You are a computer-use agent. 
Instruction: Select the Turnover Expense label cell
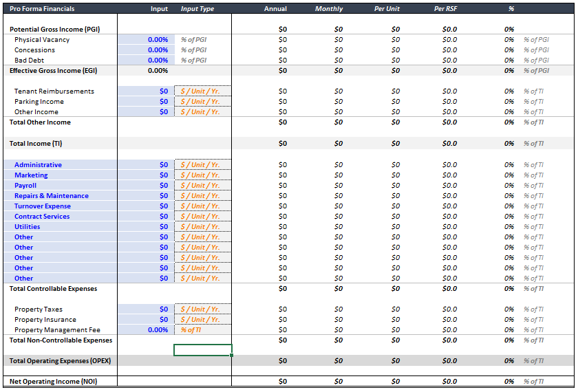61,206
